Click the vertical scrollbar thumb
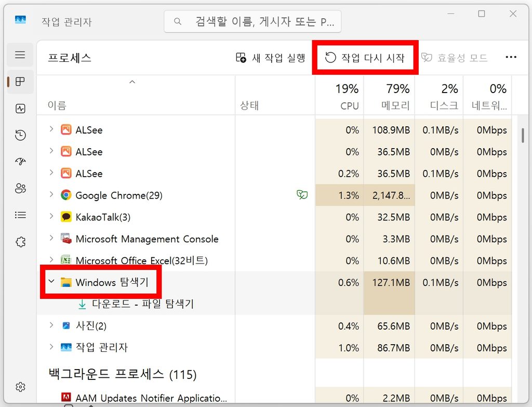 pyautogui.click(x=523, y=135)
